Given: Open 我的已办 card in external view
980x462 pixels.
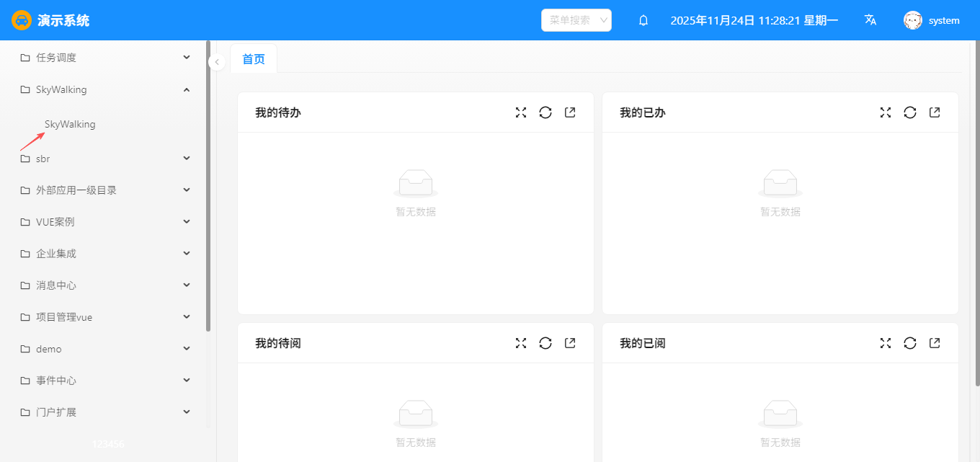Looking at the screenshot, I should [x=935, y=112].
